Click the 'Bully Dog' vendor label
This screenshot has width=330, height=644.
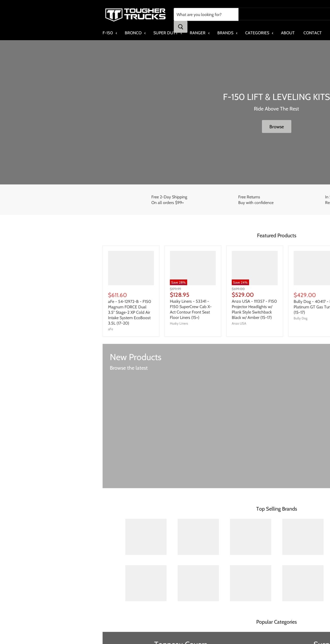pos(300,318)
